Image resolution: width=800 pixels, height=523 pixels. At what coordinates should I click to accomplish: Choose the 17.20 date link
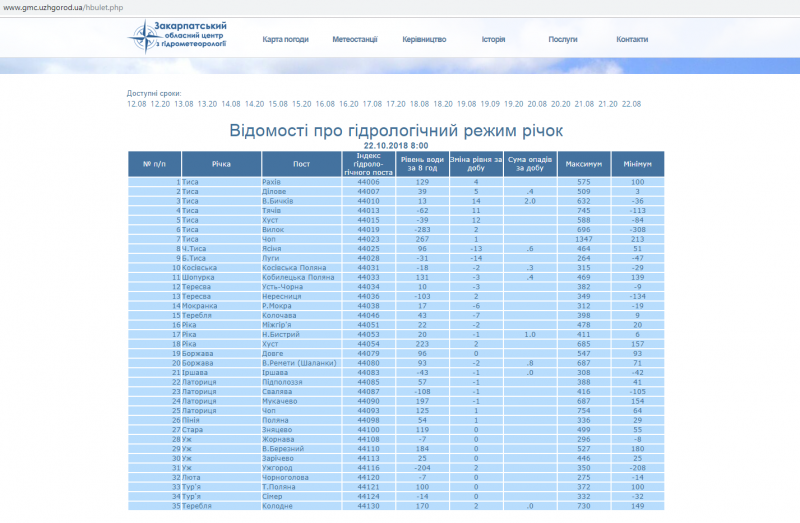click(x=396, y=104)
